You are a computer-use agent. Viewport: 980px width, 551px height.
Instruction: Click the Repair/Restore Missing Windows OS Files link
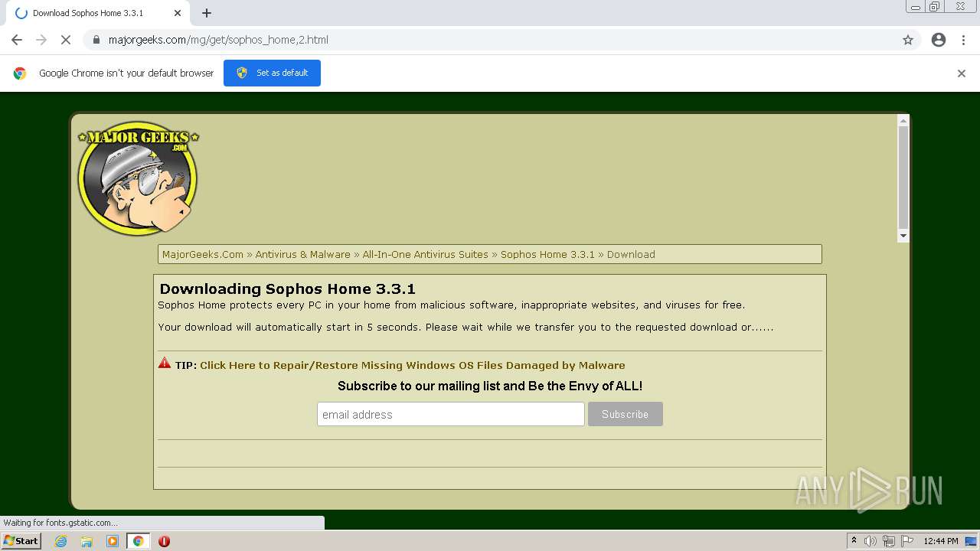click(x=413, y=365)
